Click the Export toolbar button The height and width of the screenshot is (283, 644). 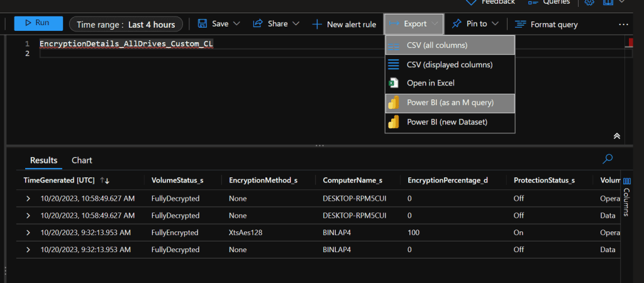(414, 24)
